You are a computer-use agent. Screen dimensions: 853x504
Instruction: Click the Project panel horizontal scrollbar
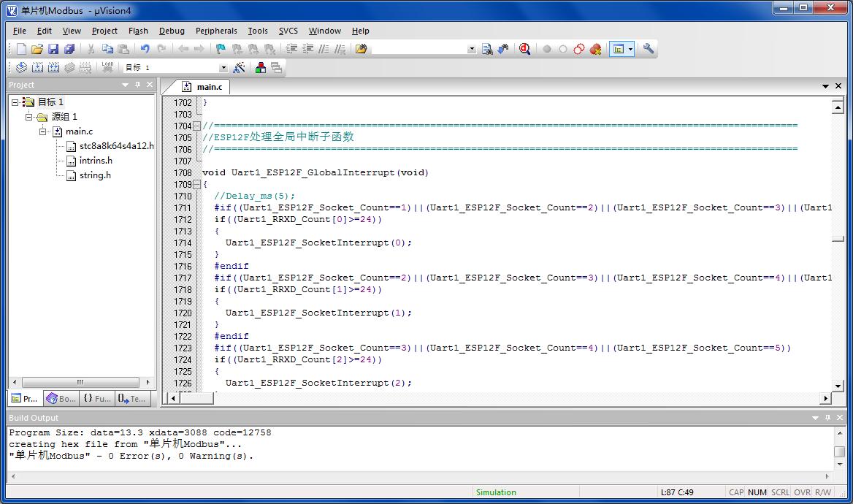coord(80,382)
